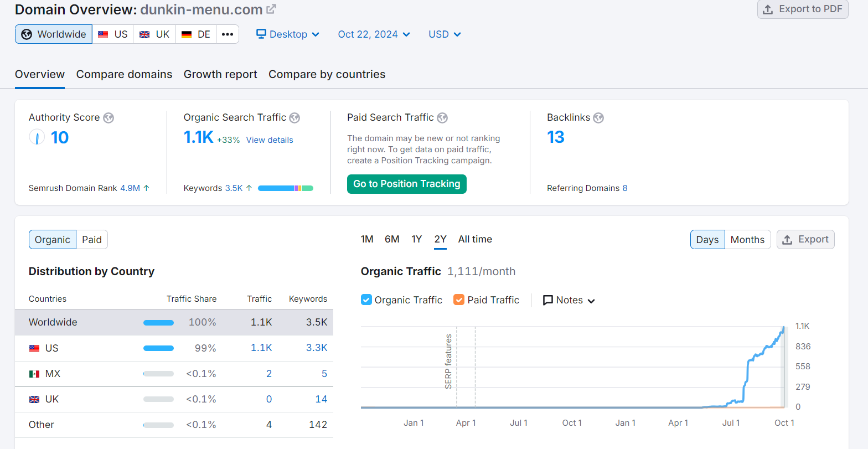Open the 1.1K organic traffic value
Screen dimensions: 868x449
coord(199,137)
